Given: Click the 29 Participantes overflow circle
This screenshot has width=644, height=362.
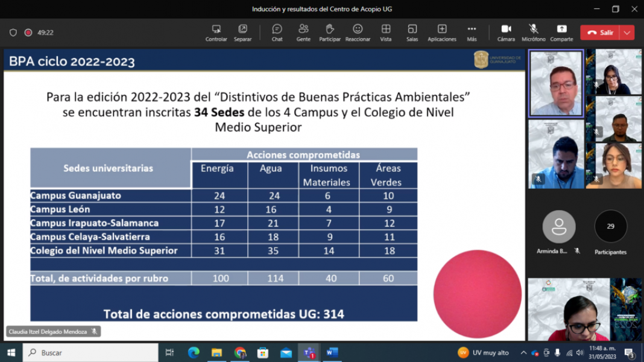Looking at the screenshot, I should (610, 227).
